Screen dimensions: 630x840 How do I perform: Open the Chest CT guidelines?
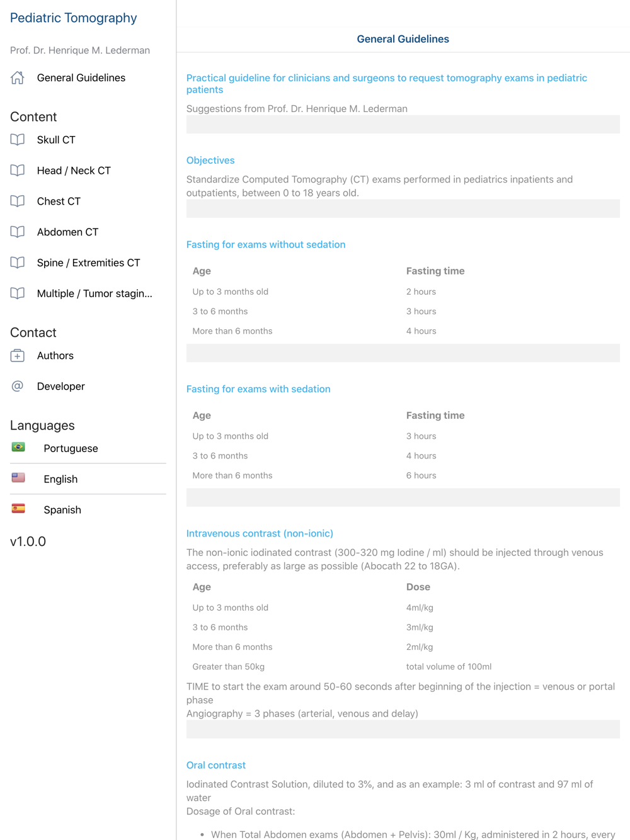59,201
